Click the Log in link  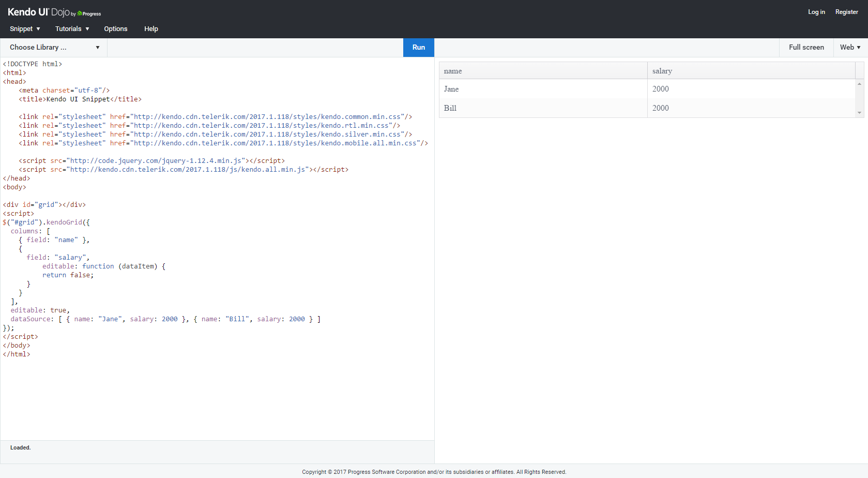(816, 12)
